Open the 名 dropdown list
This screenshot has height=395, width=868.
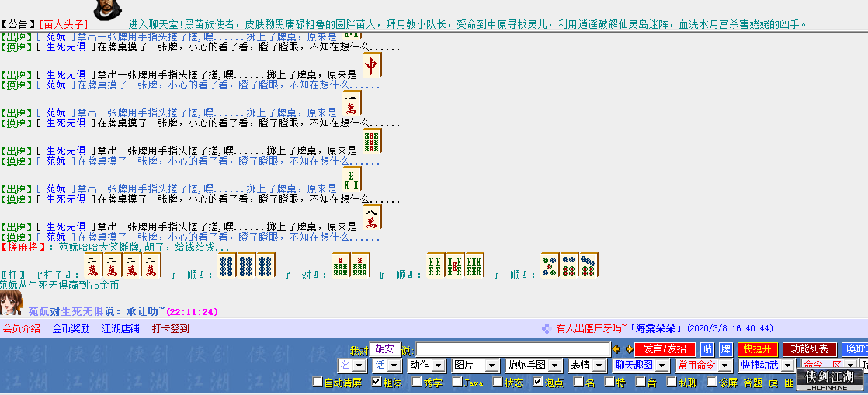[x=352, y=366]
